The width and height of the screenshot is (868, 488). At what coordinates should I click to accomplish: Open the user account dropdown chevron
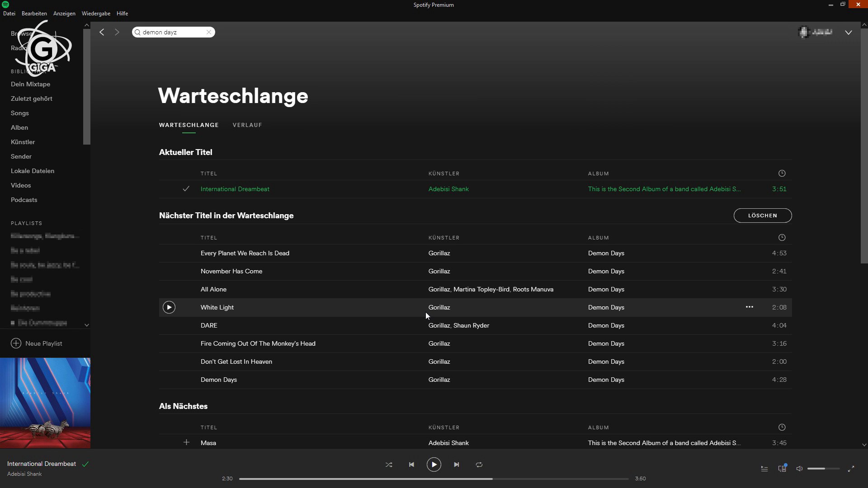click(x=849, y=33)
